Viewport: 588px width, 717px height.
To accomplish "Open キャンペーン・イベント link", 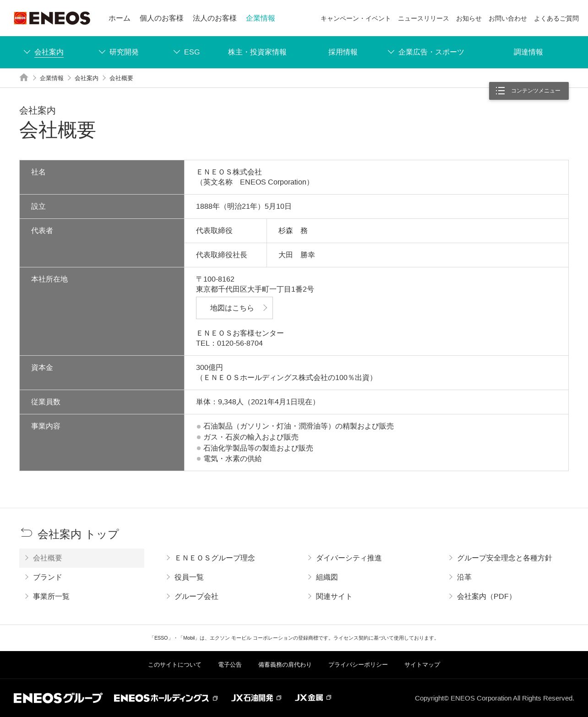I will [356, 19].
